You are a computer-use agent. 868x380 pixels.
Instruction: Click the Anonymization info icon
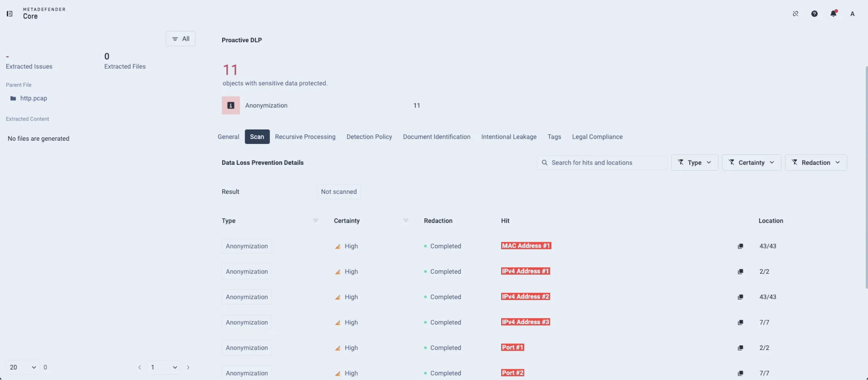point(231,105)
